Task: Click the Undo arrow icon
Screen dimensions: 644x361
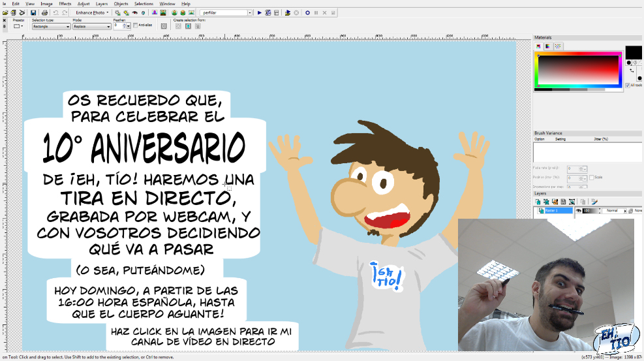Action: point(55,12)
